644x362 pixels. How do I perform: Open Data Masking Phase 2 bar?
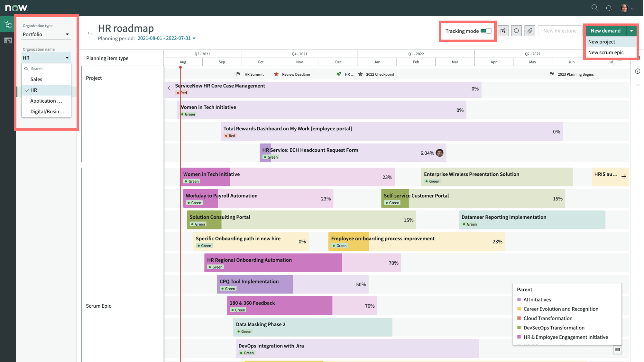(313, 327)
